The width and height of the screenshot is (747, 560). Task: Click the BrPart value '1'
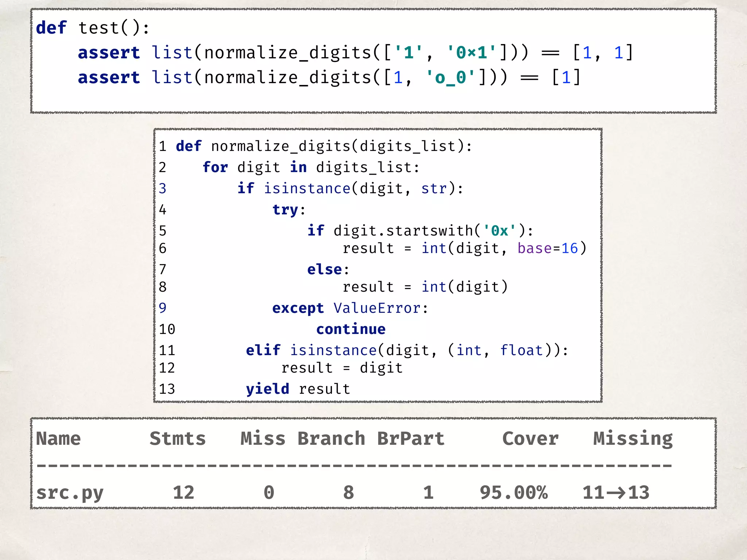pyautogui.click(x=428, y=493)
